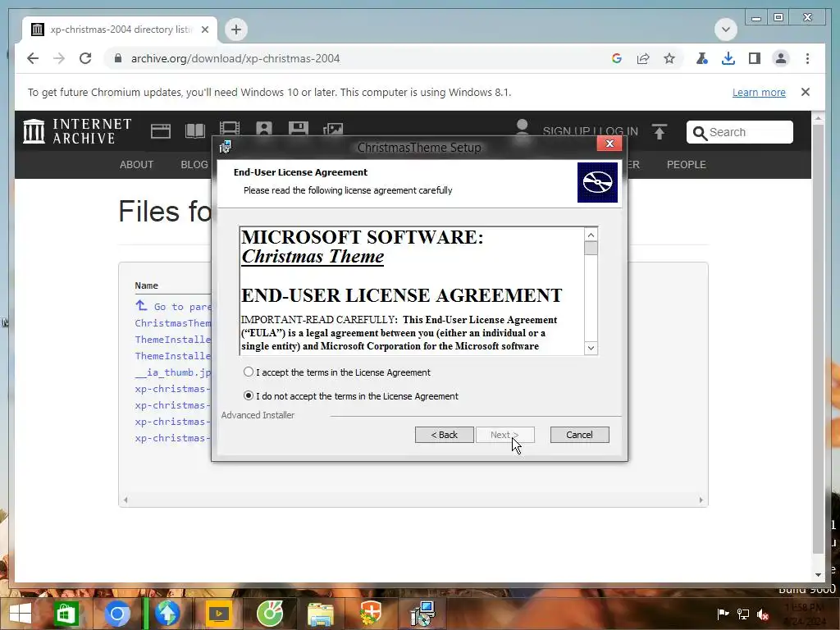Click the share page icon
840x630 pixels.
point(643,58)
